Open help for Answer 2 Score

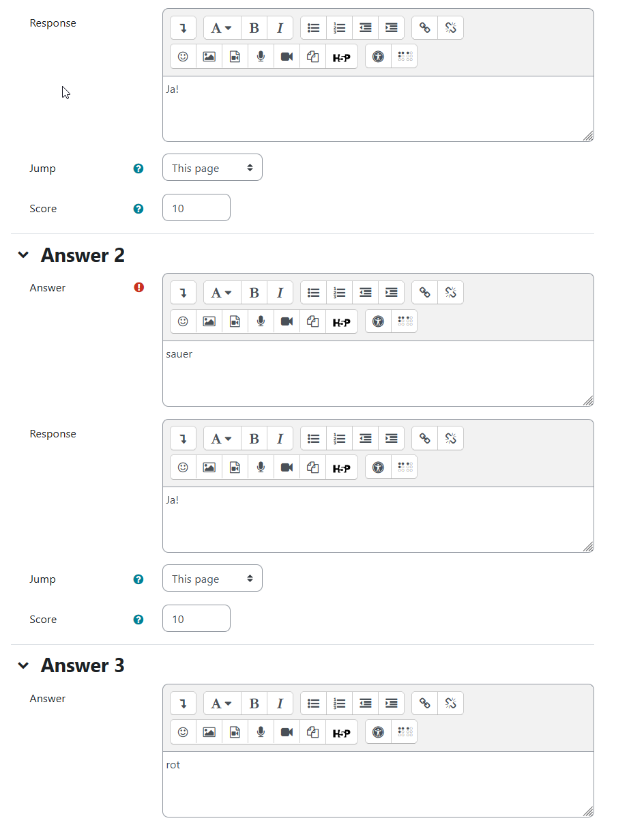pyautogui.click(x=138, y=620)
